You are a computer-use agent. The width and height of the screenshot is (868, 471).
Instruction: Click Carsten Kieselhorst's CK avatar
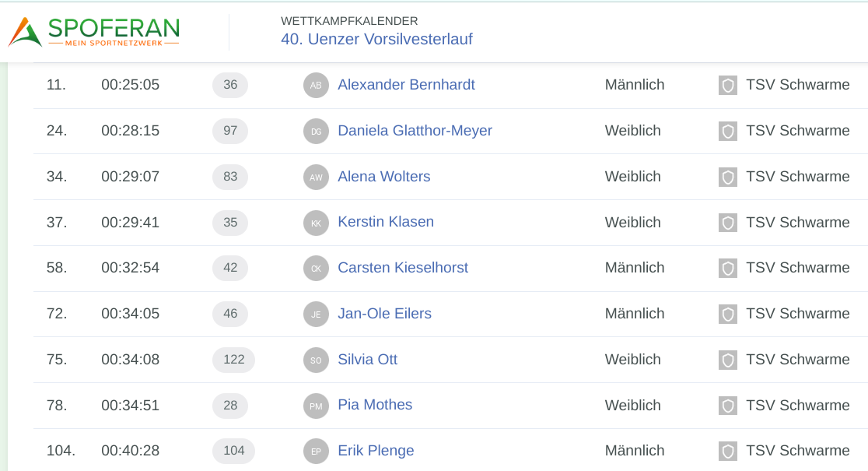(316, 269)
